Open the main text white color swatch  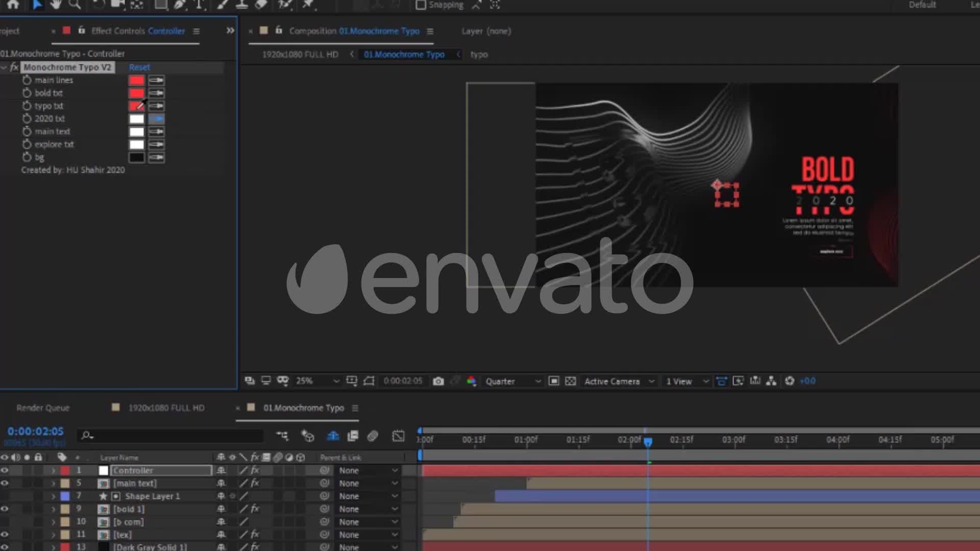(x=136, y=132)
